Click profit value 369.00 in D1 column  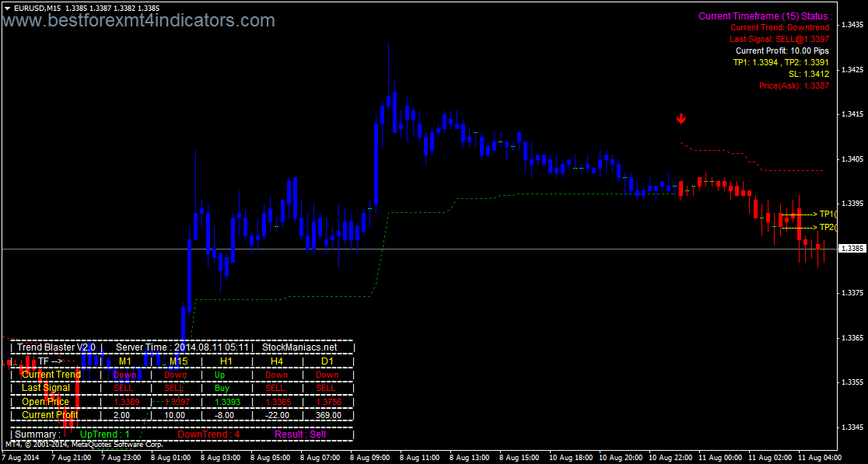coord(328,415)
